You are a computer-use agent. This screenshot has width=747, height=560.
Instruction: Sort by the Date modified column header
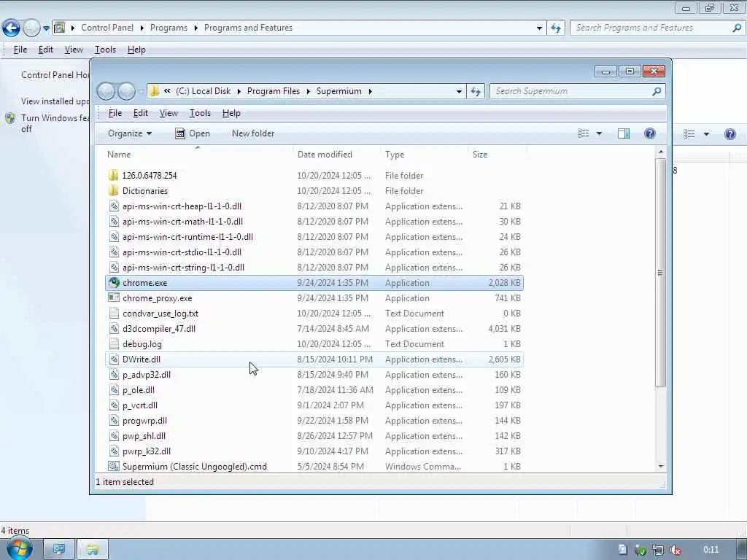tap(325, 155)
